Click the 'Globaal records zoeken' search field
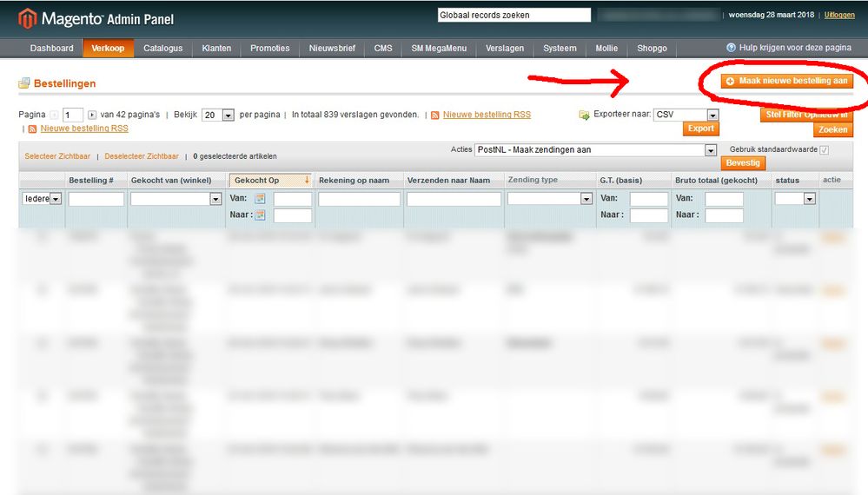This screenshot has width=868, height=495. tap(514, 16)
